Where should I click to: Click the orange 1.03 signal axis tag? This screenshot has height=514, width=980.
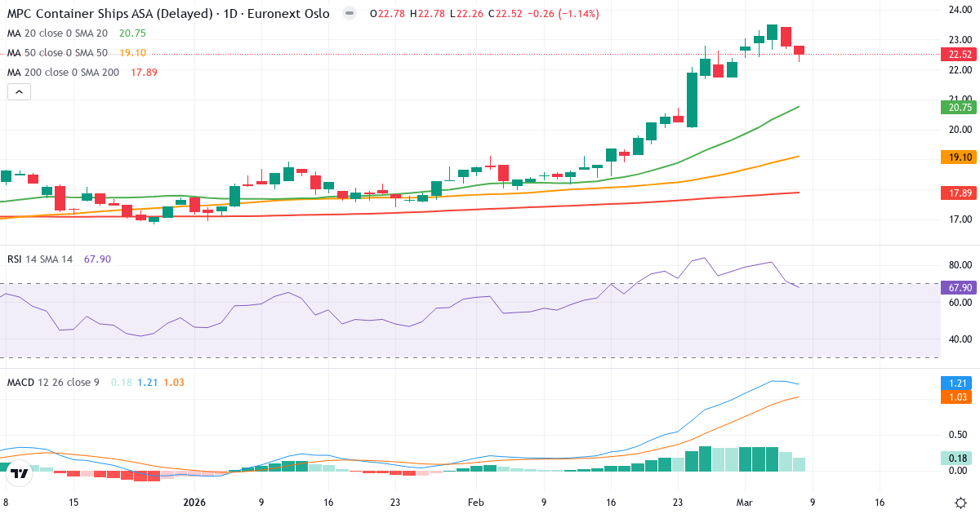coord(955,397)
